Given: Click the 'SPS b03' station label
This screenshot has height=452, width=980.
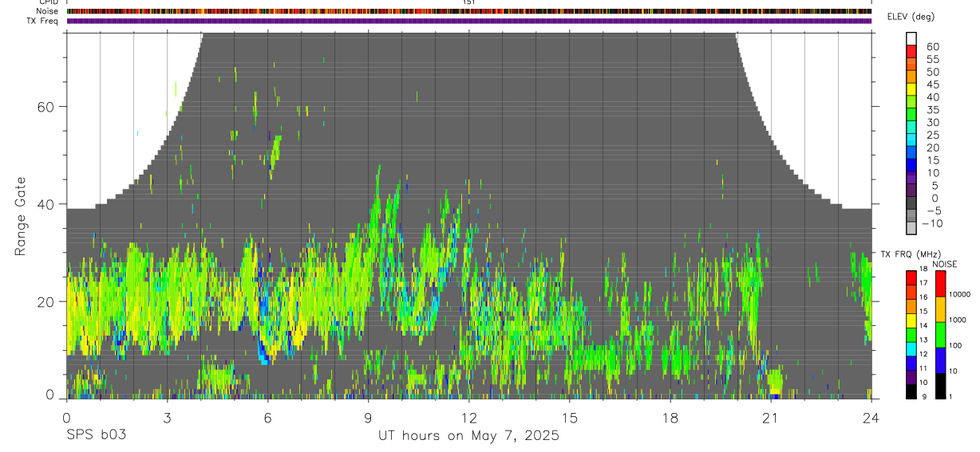Looking at the screenshot, I should click(96, 436).
